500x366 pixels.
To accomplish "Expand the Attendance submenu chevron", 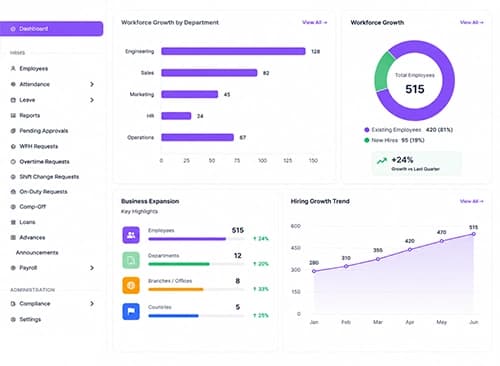I will [x=92, y=84].
